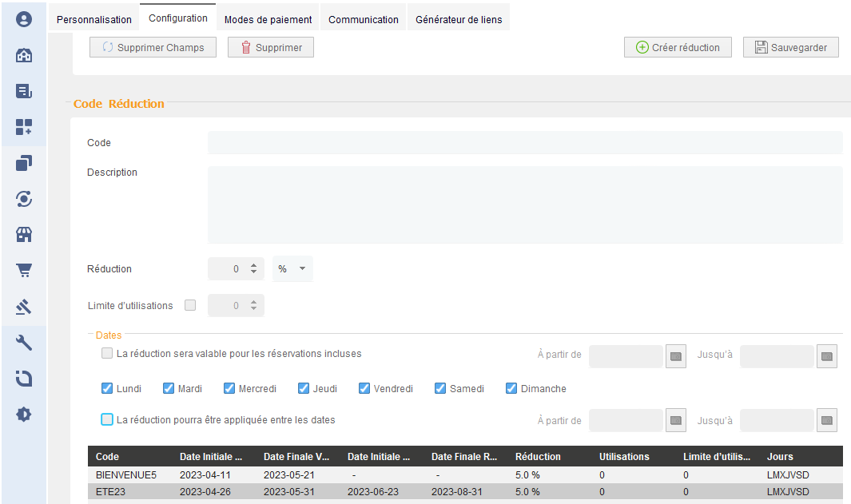Open the storefront sidebar icon

[x=24, y=234]
